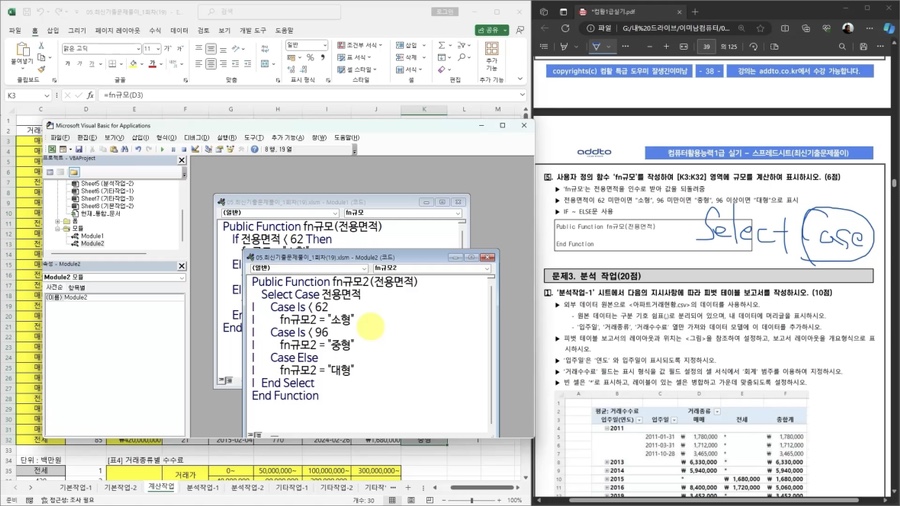Click the Paste icon in Excel ribbon
This screenshot has height=506, width=900.
tap(22, 50)
